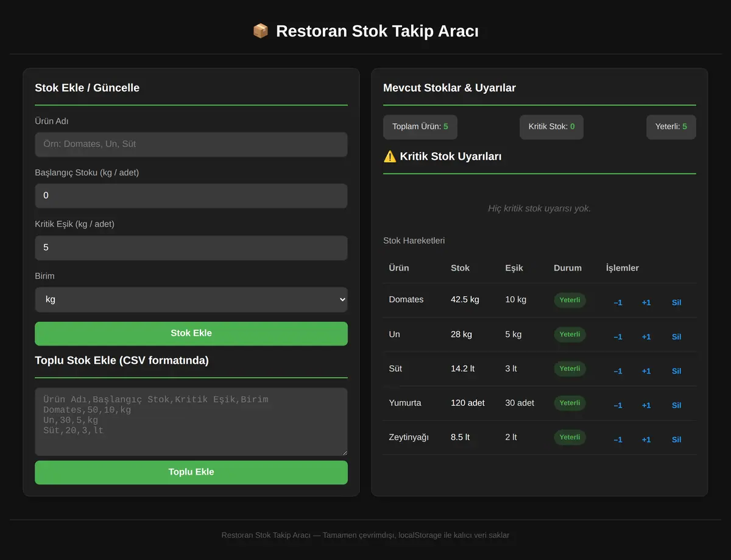Click the Yeterli status badge for Süt
Image resolution: width=731 pixels, height=560 pixels.
[570, 369]
